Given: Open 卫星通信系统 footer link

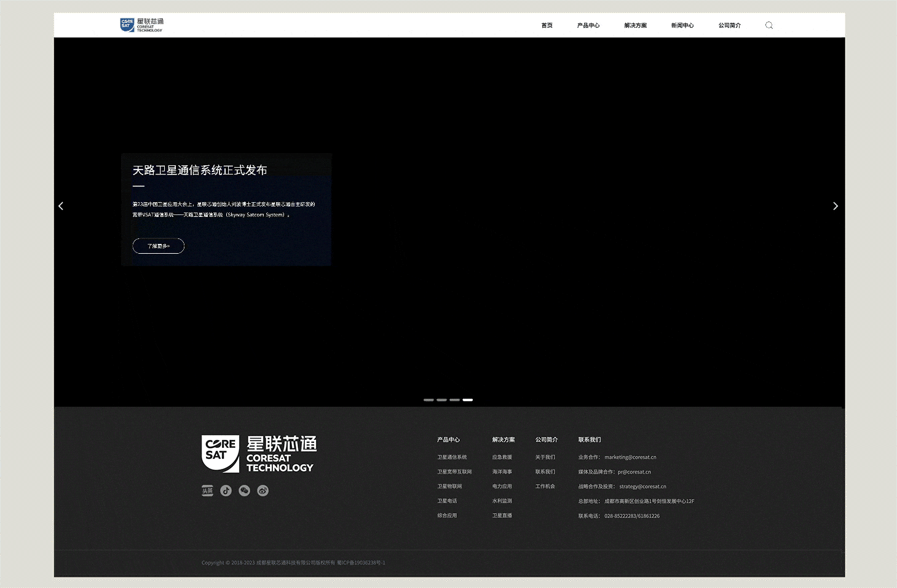Looking at the screenshot, I should point(452,457).
